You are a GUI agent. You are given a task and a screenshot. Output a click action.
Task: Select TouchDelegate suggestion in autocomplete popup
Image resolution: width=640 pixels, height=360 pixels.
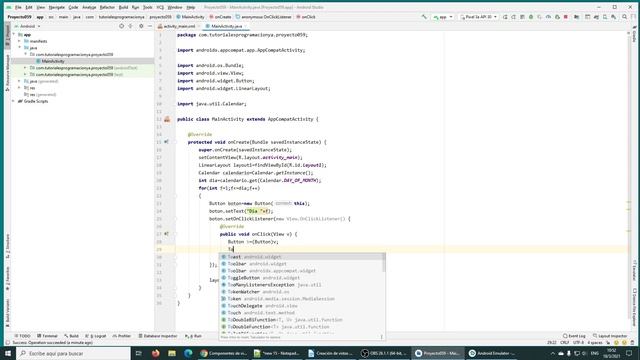301,306
